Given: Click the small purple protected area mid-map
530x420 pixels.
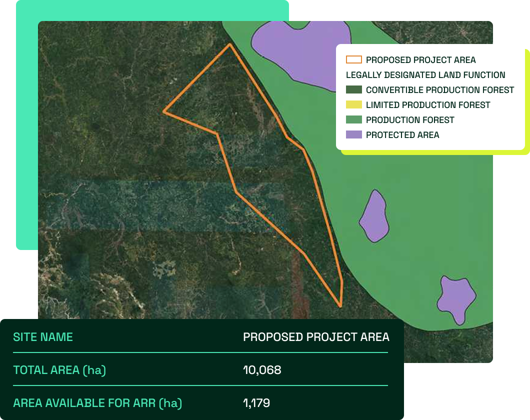Looking at the screenshot, I should [x=374, y=216].
